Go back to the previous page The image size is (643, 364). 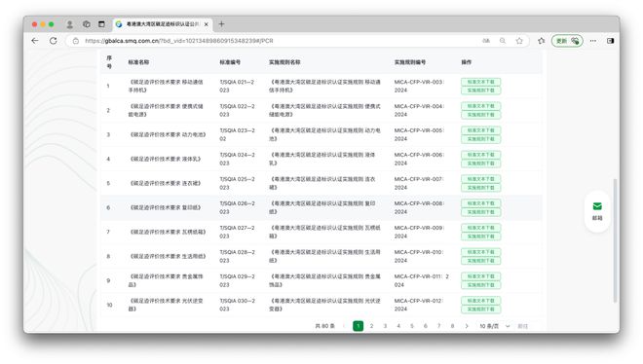coord(35,41)
